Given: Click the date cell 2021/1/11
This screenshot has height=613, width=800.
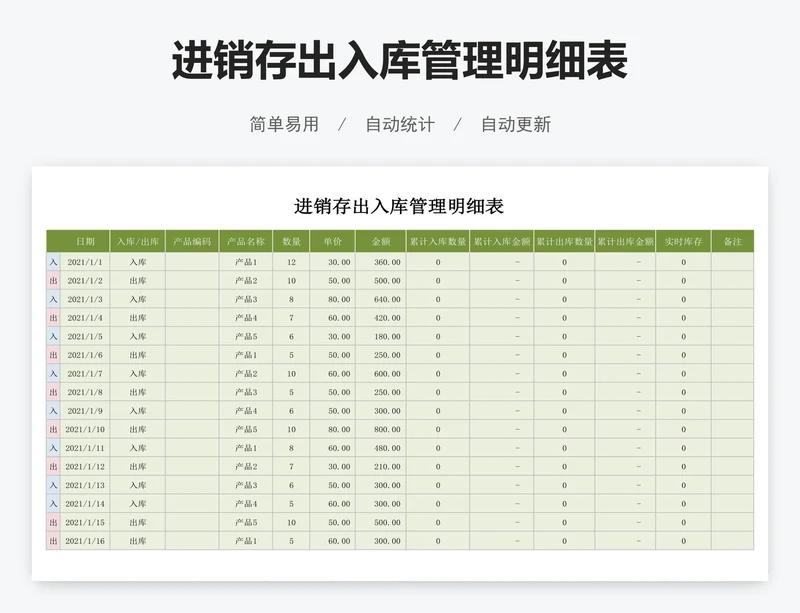Looking at the screenshot, I should (85, 448).
